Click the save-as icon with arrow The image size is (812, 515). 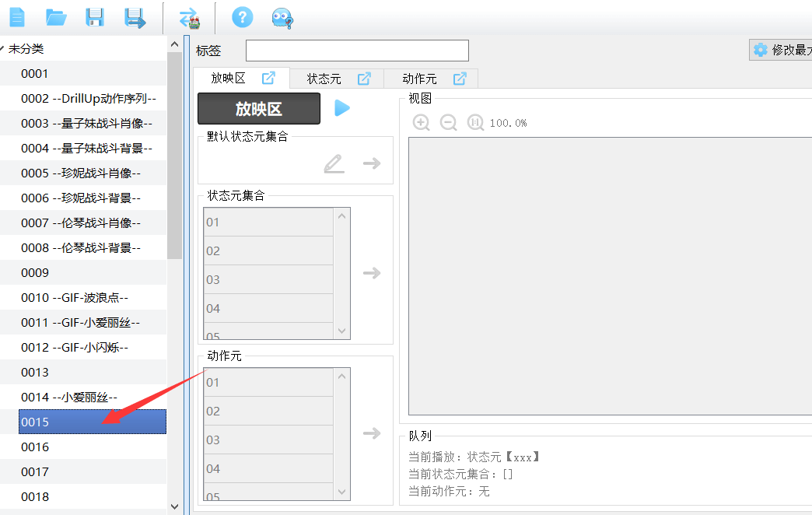pyautogui.click(x=135, y=18)
